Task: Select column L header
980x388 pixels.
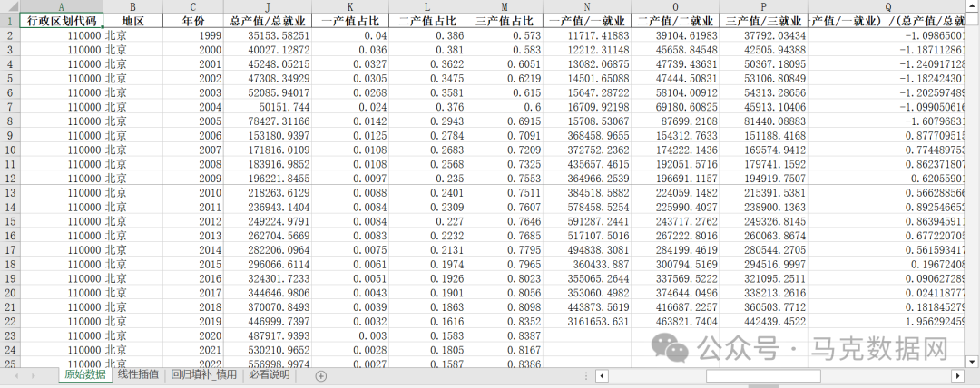Action: (426, 7)
